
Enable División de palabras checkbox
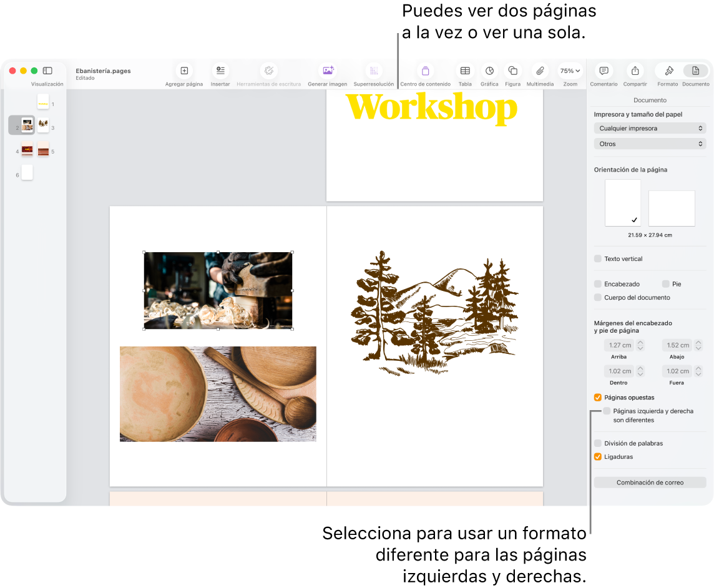(598, 443)
